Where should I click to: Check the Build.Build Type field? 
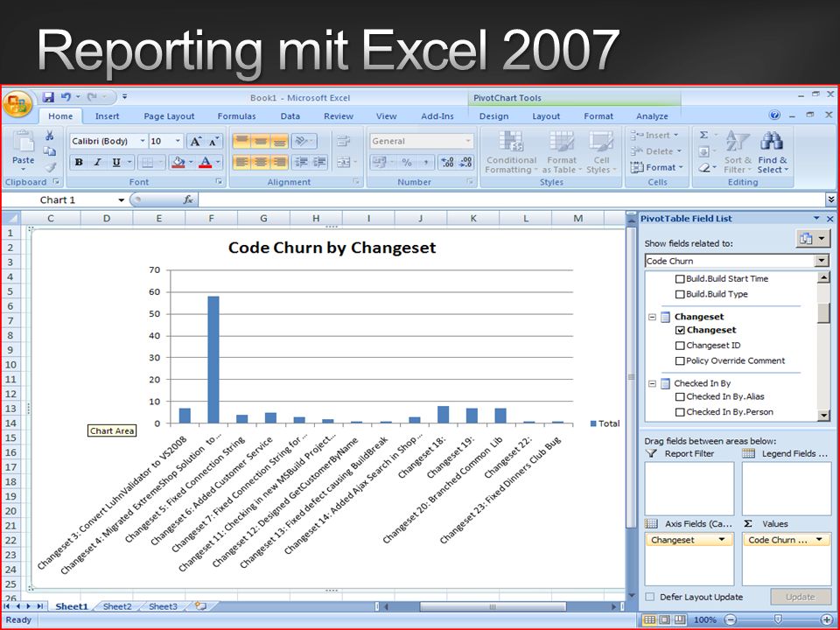(x=680, y=295)
